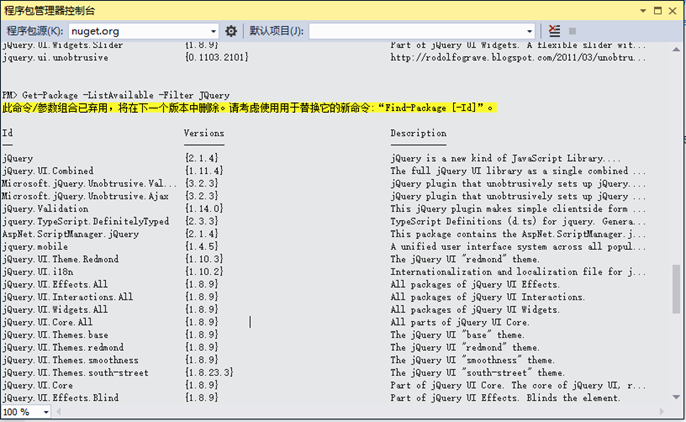Screen dimensions: 686x422
Task: Click jQuery.UI.Themes.smoothness package Id
Action: coord(70,360)
